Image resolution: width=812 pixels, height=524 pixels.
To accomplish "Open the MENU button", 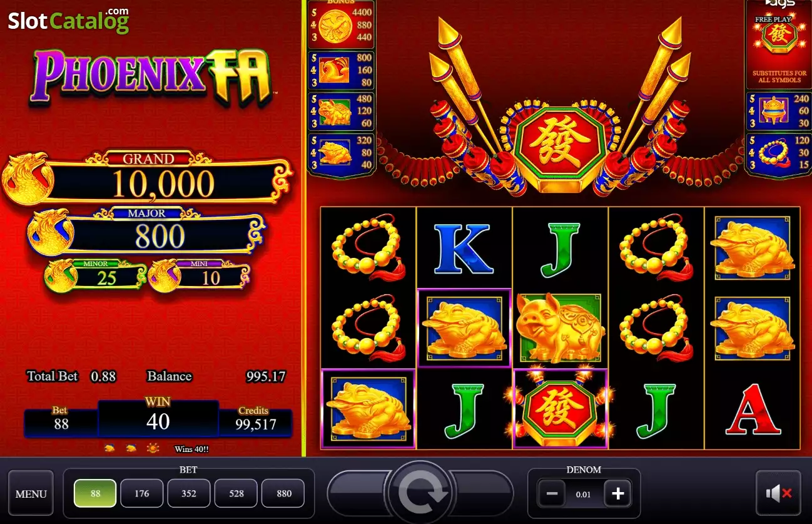I will click(31, 493).
